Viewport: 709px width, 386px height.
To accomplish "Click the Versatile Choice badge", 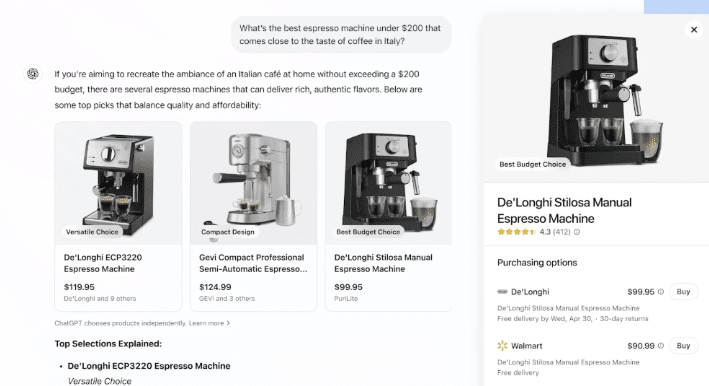I will (x=92, y=232).
